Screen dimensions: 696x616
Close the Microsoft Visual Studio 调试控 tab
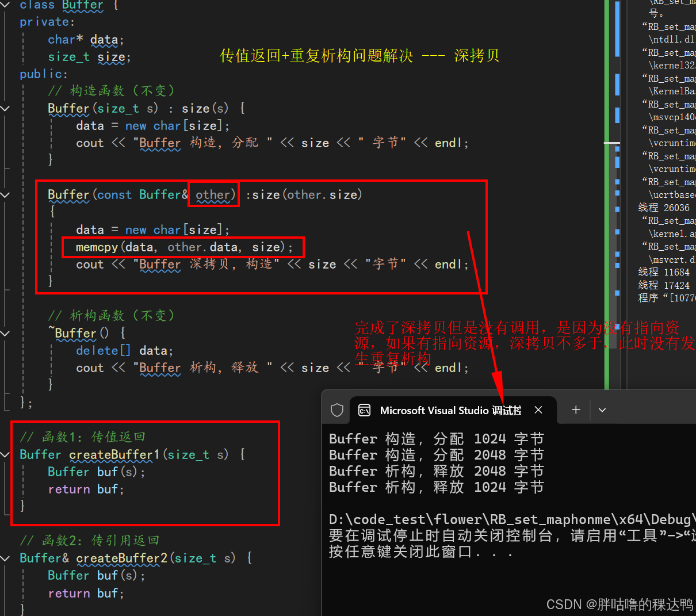[538, 410]
